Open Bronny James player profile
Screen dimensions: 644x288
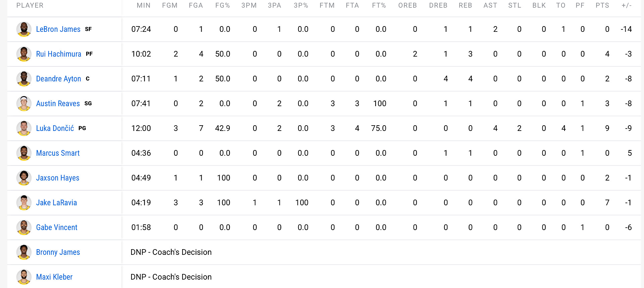pos(58,252)
